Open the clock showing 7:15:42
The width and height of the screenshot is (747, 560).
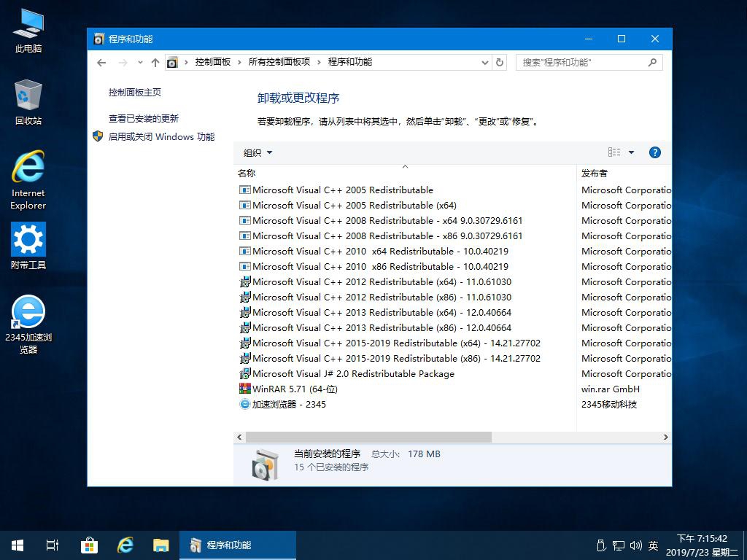coord(703,545)
